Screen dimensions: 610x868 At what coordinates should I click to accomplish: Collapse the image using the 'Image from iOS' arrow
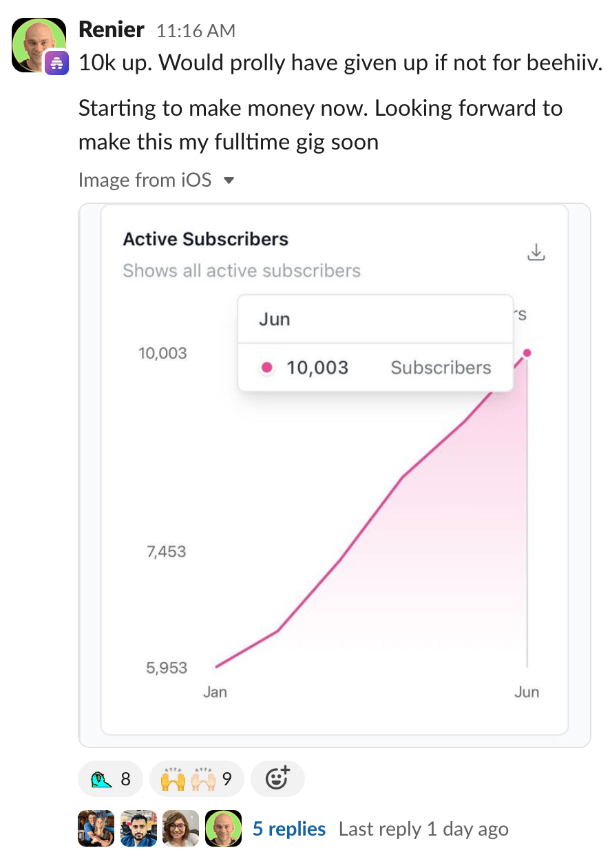pyautogui.click(x=229, y=180)
